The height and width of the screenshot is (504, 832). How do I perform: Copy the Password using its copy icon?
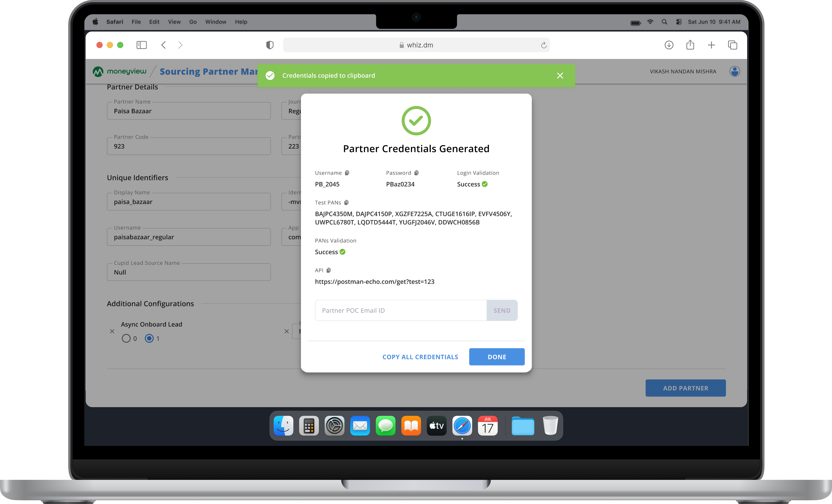[x=416, y=173]
